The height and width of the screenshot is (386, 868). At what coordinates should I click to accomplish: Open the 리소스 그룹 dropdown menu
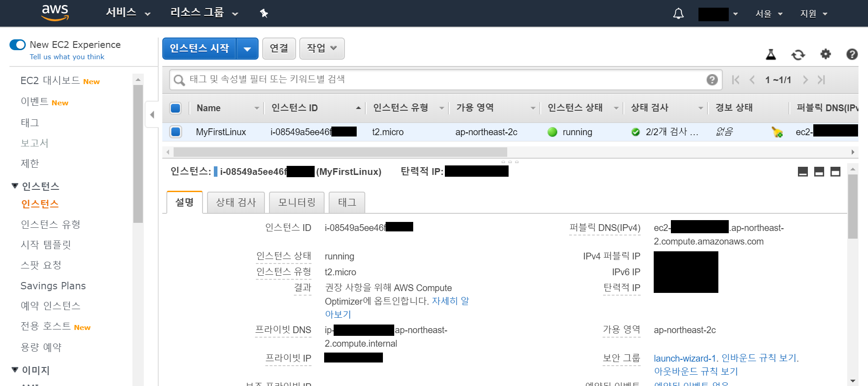coord(204,13)
